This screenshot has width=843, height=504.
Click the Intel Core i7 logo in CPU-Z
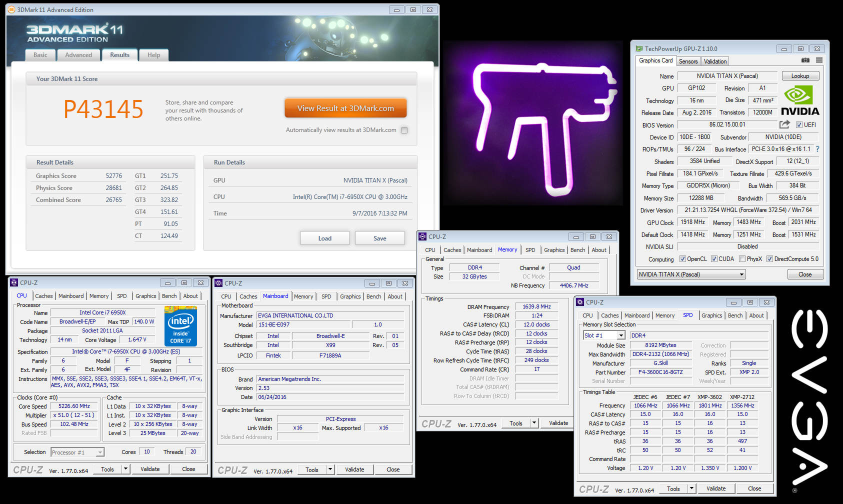coord(180,326)
